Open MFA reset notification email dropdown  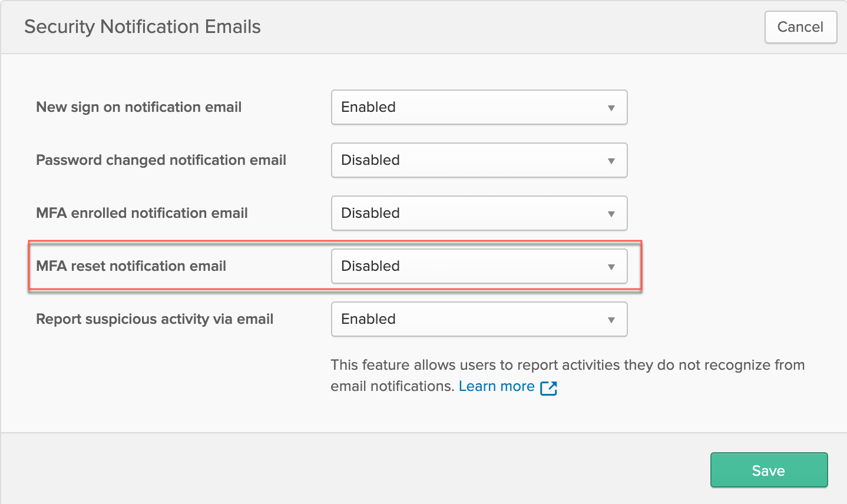(479, 266)
